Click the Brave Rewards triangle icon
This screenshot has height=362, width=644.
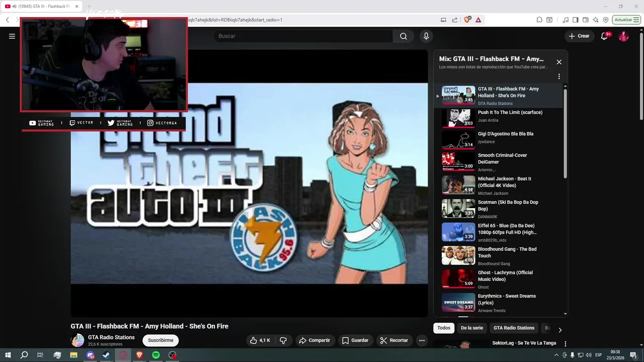[x=478, y=20]
